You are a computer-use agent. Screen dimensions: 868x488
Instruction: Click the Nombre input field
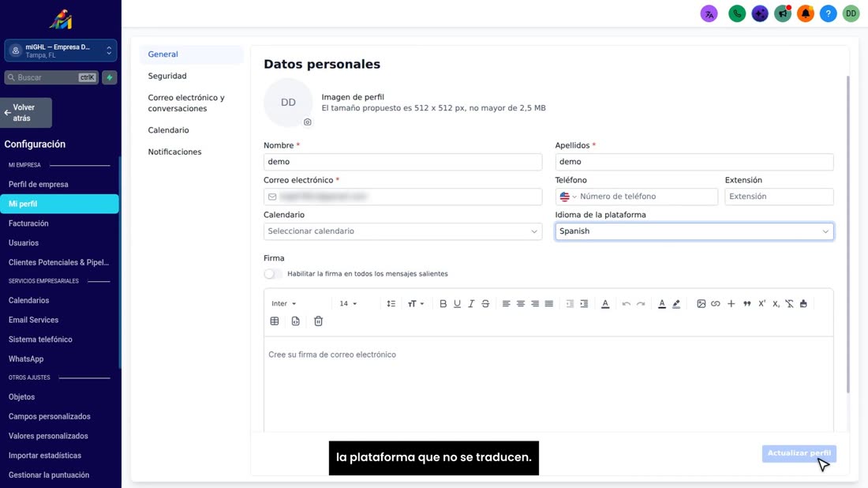click(402, 162)
